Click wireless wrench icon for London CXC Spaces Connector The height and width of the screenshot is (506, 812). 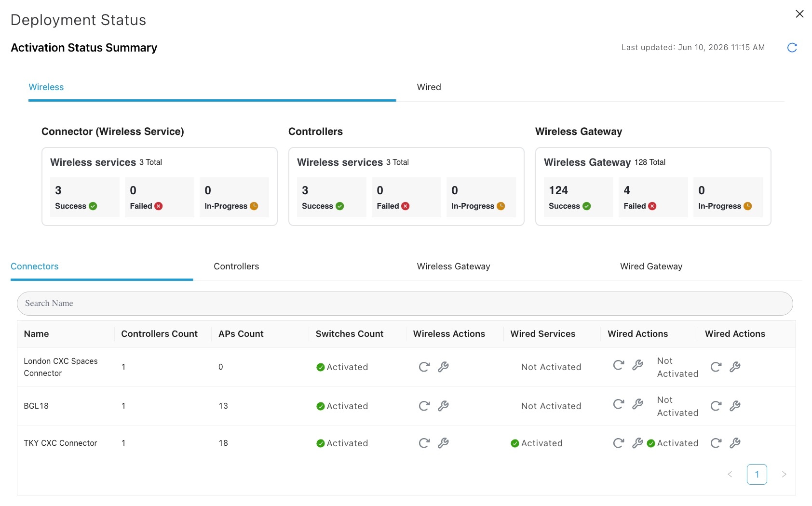(x=443, y=367)
